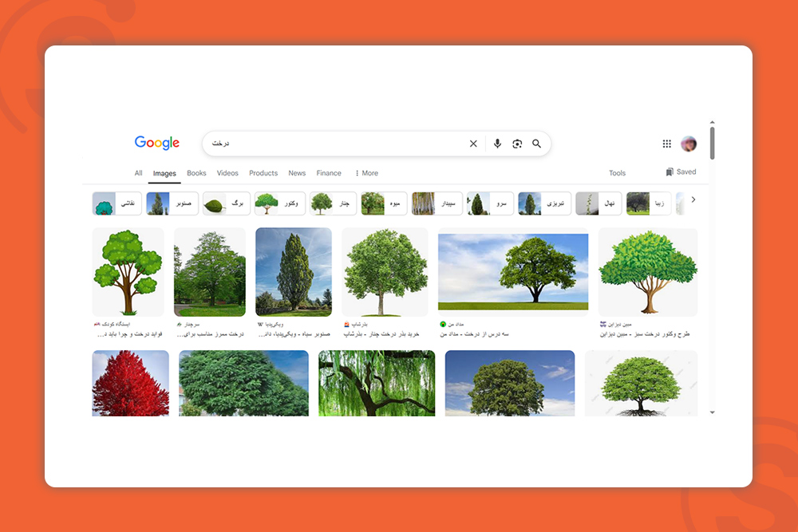Show more filter chips with the right arrow

click(x=693, y=199)
